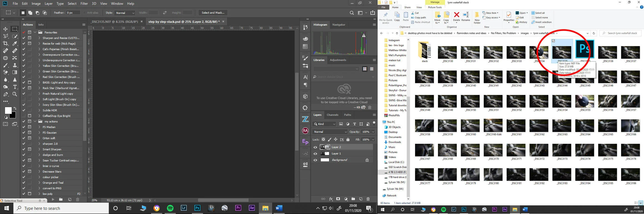Image resolution: width=644 pixels, height=214 pixels.
Task: Swap foreground and background colors
Action: pyautogui.click(x=15, y=108)
